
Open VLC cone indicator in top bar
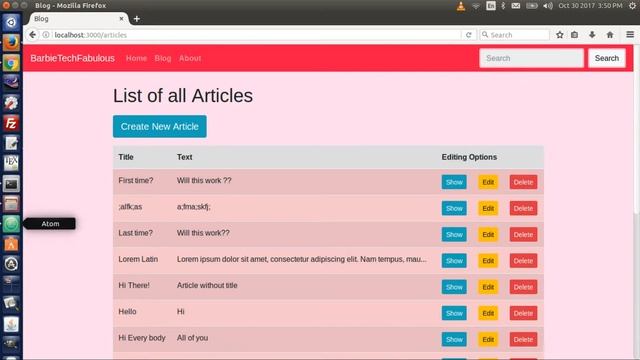(461, 6)
